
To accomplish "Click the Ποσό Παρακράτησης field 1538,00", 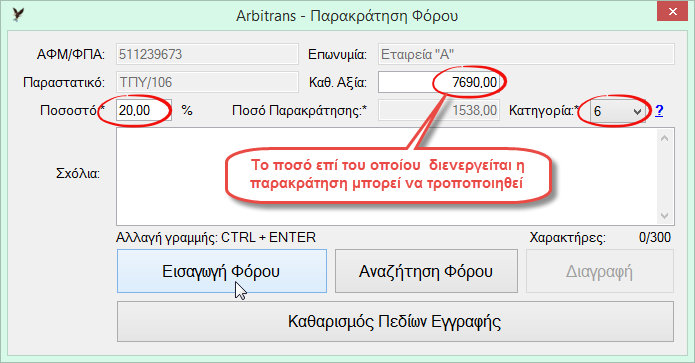I will (439, 110).
